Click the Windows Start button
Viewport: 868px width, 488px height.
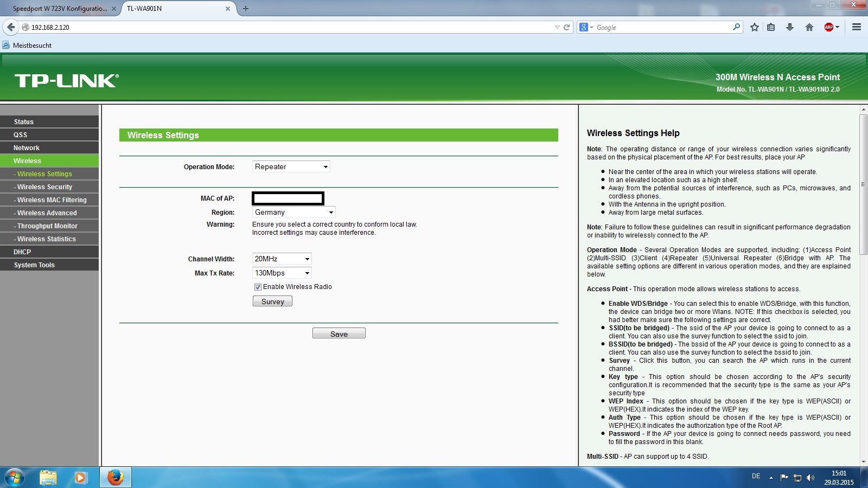15,478
